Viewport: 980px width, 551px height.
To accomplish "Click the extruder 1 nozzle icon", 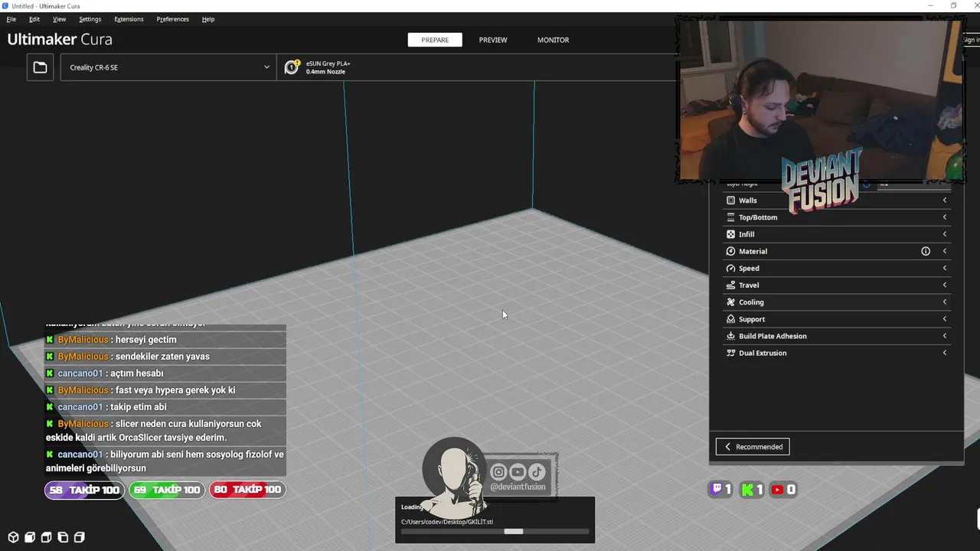I will click(291, 67).
